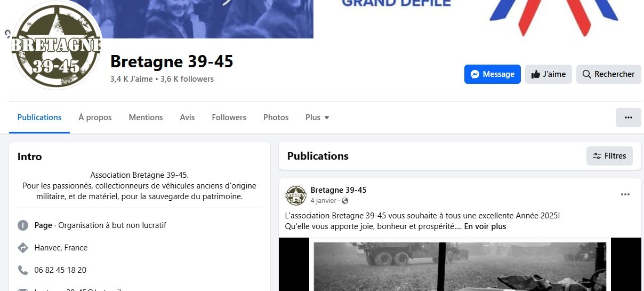The image size is (644, 291).
Task: Click the magnifier icon in Rechercher button
Action: 586,74
